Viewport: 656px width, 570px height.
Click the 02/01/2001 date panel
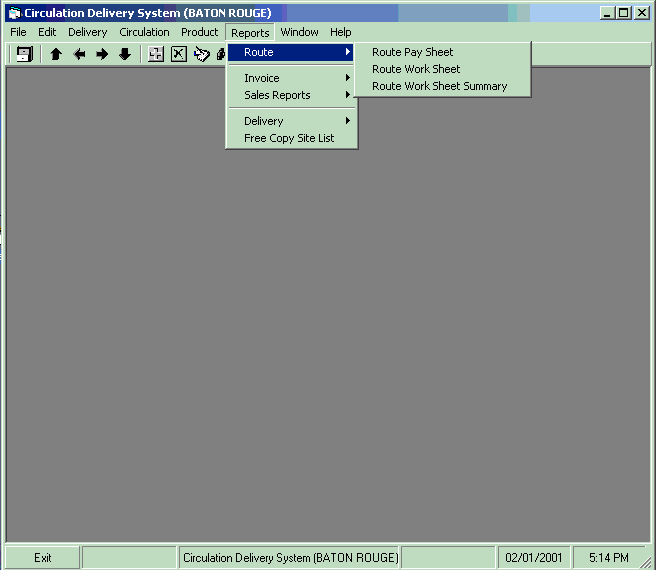pyautogui.click(x=533, y=558)
